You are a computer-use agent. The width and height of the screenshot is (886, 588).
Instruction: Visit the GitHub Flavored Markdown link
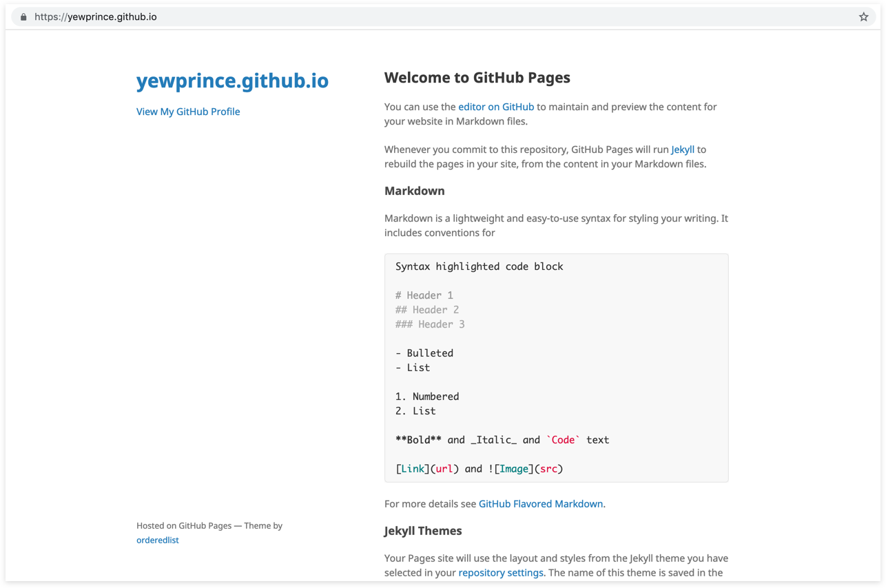pyautogui.click(x=541, y=503)
